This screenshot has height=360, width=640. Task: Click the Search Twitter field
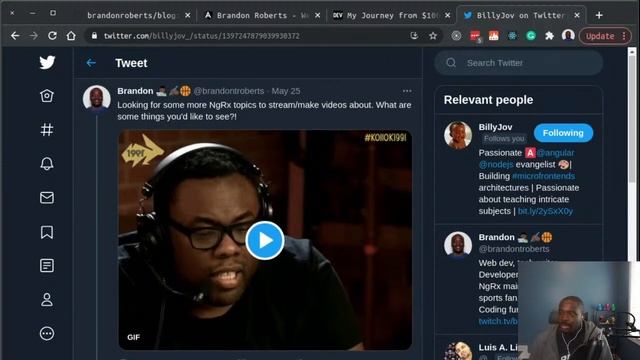[519, 63]
